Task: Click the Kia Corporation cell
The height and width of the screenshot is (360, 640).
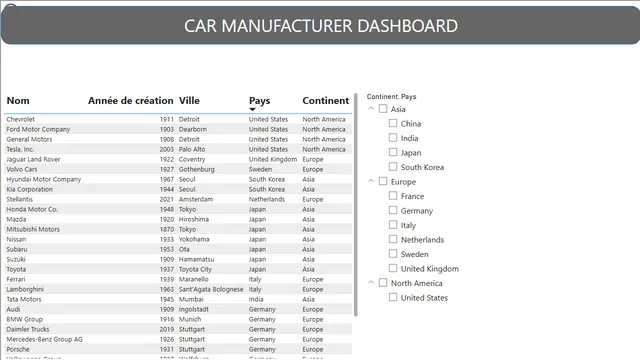Action: coord(29,189)
